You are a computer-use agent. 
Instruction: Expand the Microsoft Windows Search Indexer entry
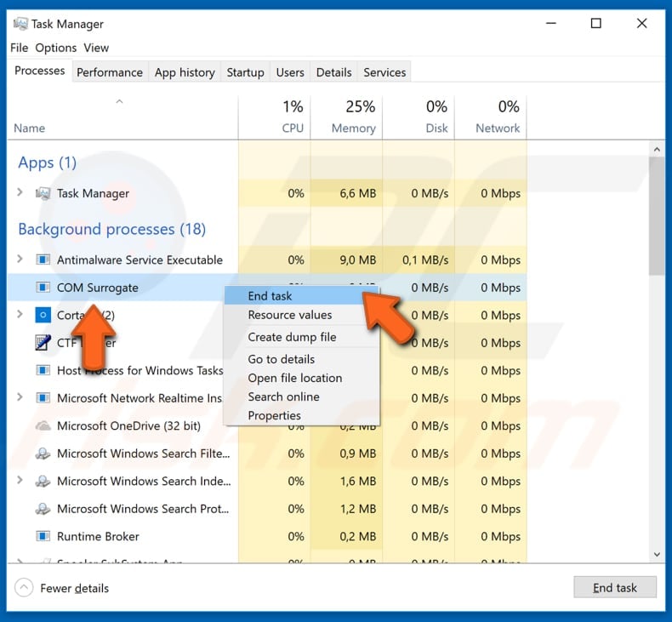coord(20,481)
